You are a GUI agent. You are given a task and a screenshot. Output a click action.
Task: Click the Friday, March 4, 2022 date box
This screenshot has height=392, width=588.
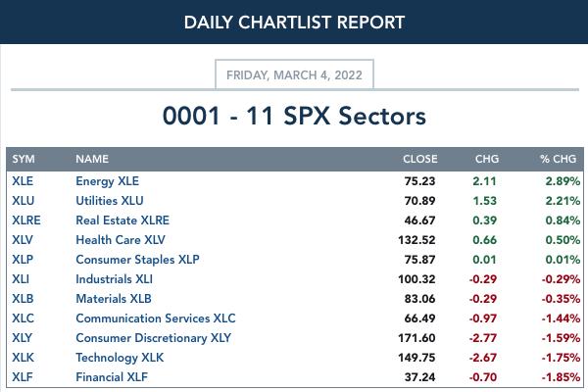coord(294,74)
